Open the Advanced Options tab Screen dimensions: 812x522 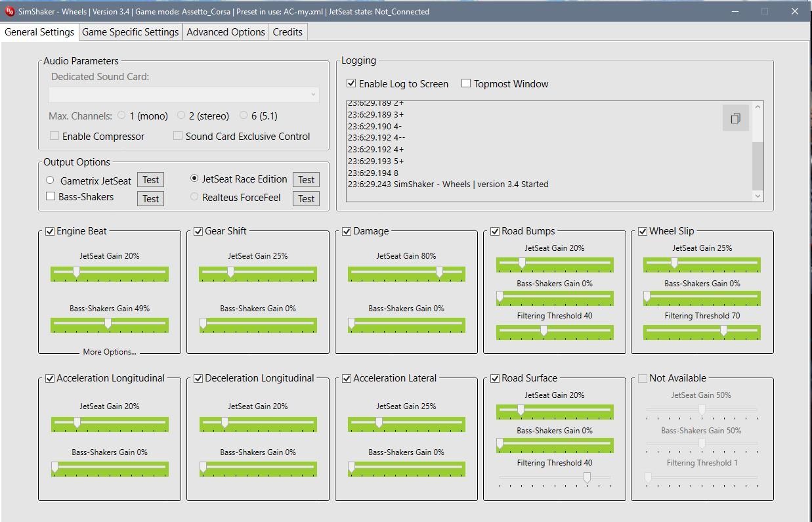tap(226, 32)
